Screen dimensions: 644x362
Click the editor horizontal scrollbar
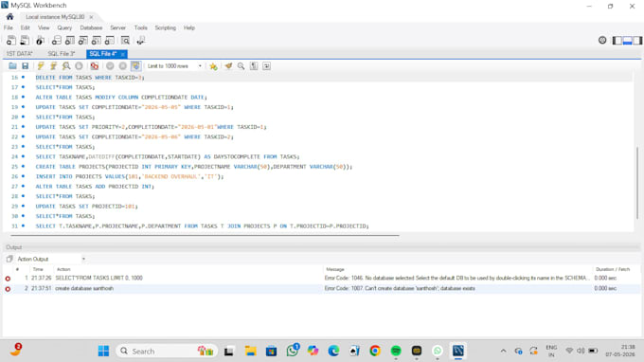point(205,235)
